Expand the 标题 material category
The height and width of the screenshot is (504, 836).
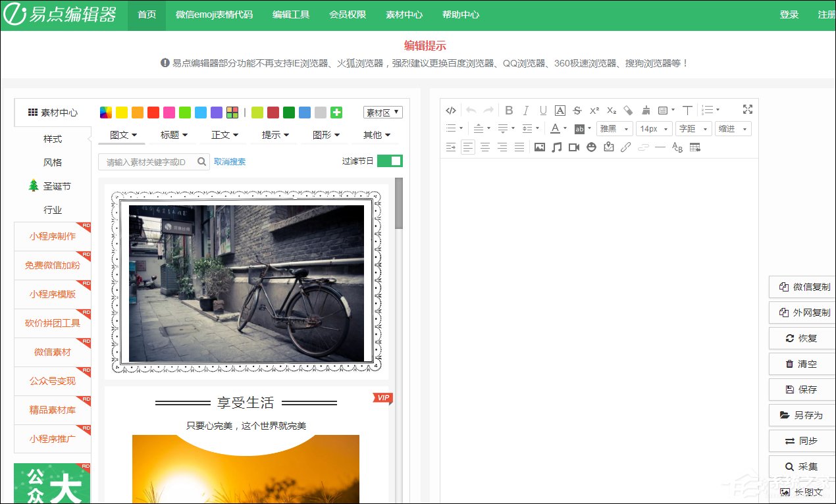174,135
